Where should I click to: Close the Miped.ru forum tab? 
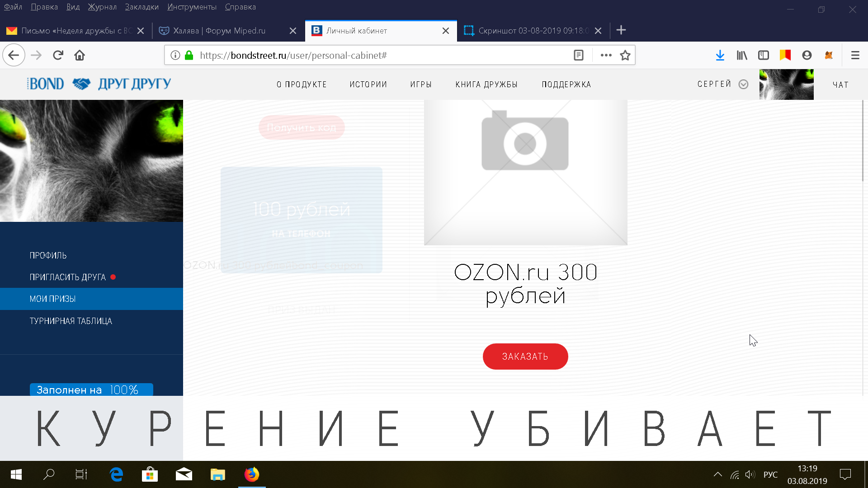click(293, 31)
